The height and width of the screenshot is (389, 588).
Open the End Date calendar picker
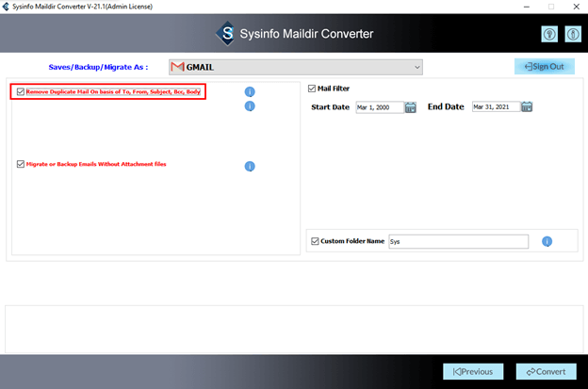(x=527, y=106)
